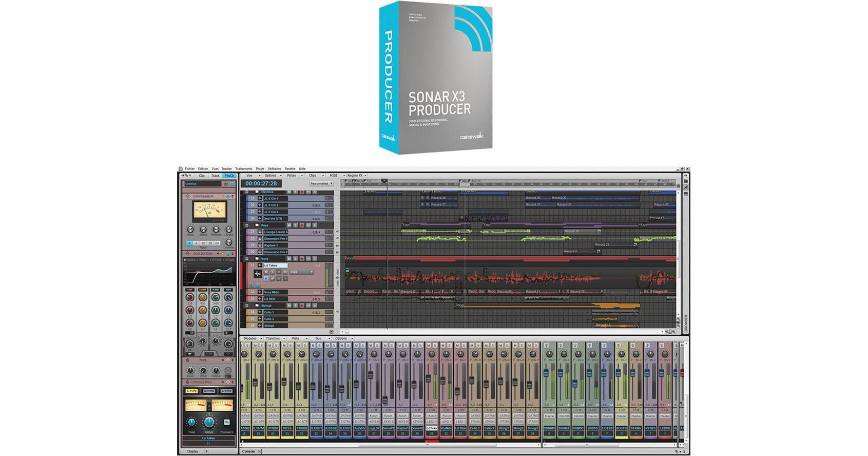Viewport: 868px width, 456px height.
Task: Switch to the ProCh inspector tab
Action: click(229, 176)
